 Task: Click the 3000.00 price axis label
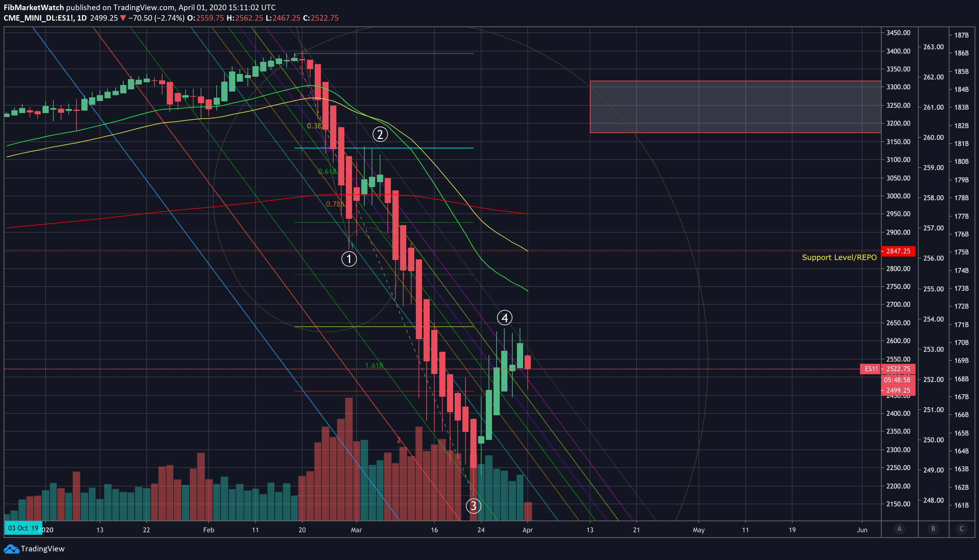tap(898, 196)
